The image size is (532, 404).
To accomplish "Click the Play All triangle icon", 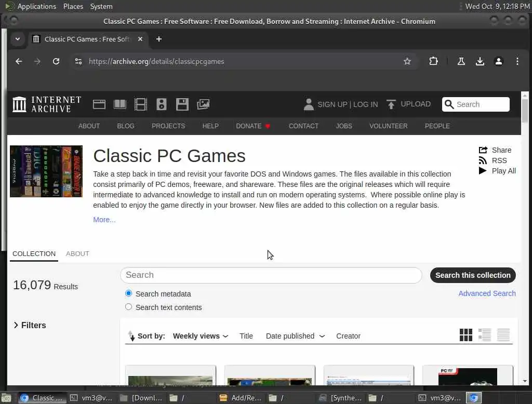I will (483, 171).
